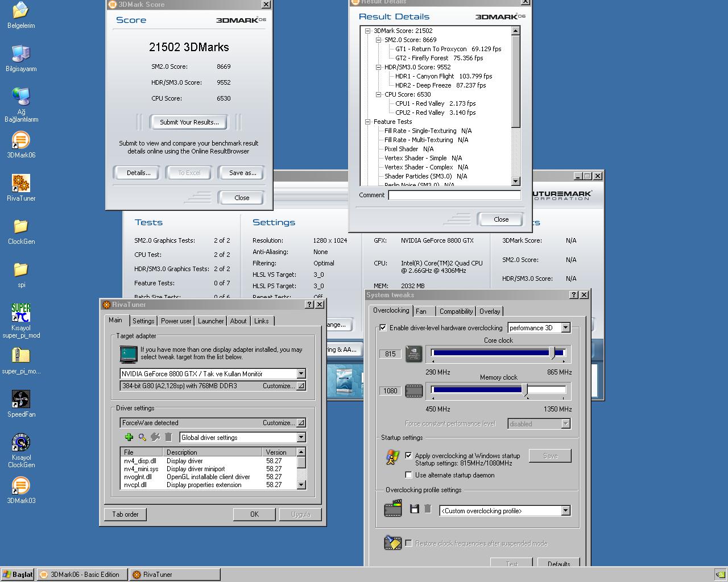
Task: Switch to the Overlay tab
Action: click(x=490, y=311)
